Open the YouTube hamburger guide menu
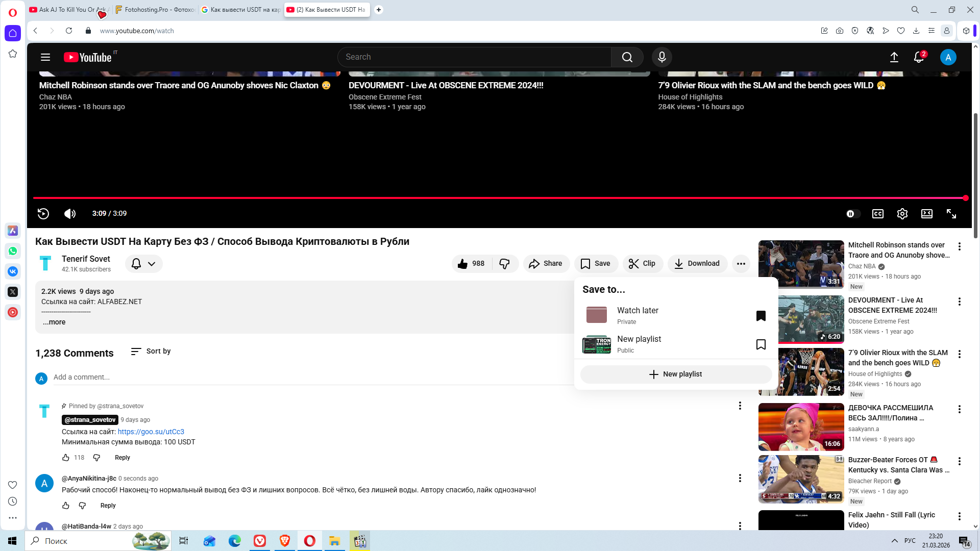This screenshot has height=551, width=980. click(x=45, y=57)
